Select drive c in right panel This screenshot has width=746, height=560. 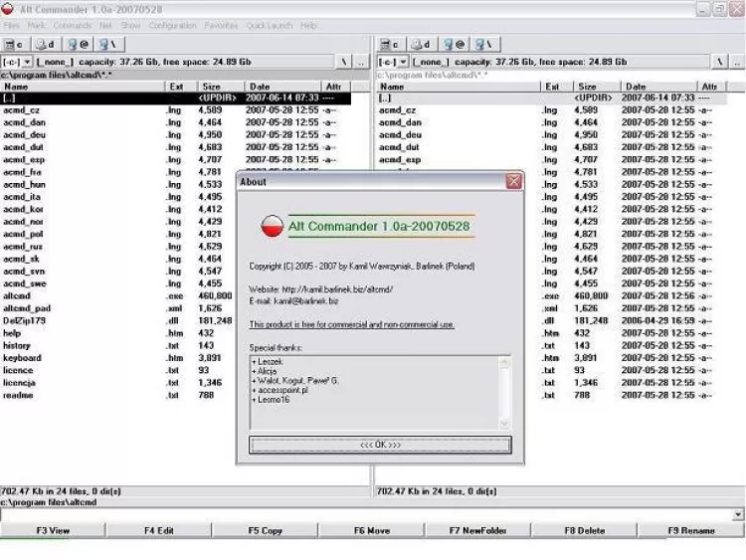392,44
